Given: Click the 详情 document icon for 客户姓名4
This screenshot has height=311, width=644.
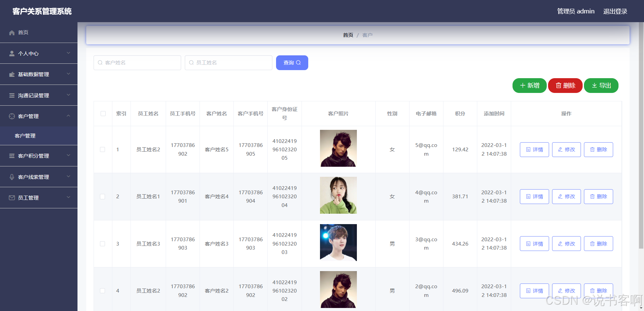Looking at the screenshot, I should [x=528, y=197].
